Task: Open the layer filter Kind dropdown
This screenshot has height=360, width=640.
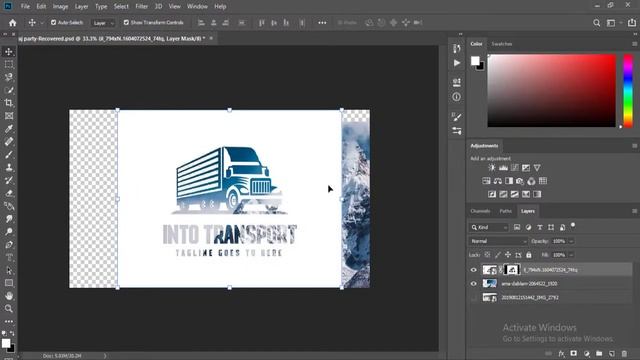Action: coord(489,227)
